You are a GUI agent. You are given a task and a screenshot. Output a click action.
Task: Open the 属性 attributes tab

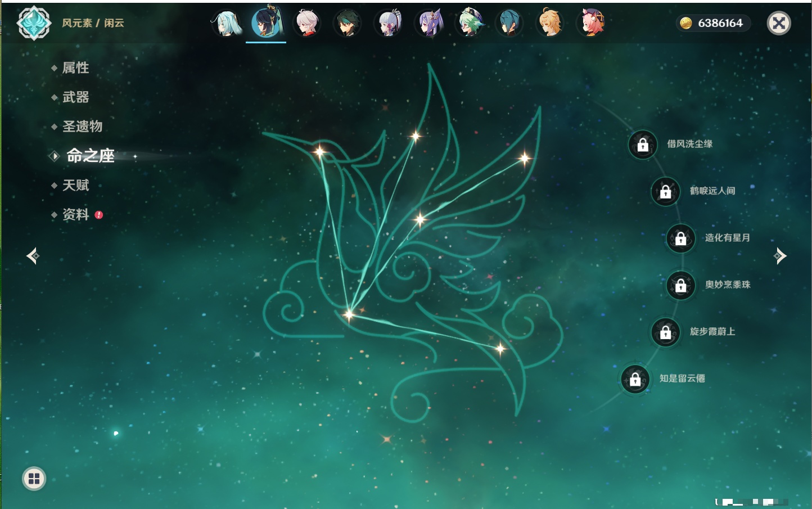(x=75, y=68)
